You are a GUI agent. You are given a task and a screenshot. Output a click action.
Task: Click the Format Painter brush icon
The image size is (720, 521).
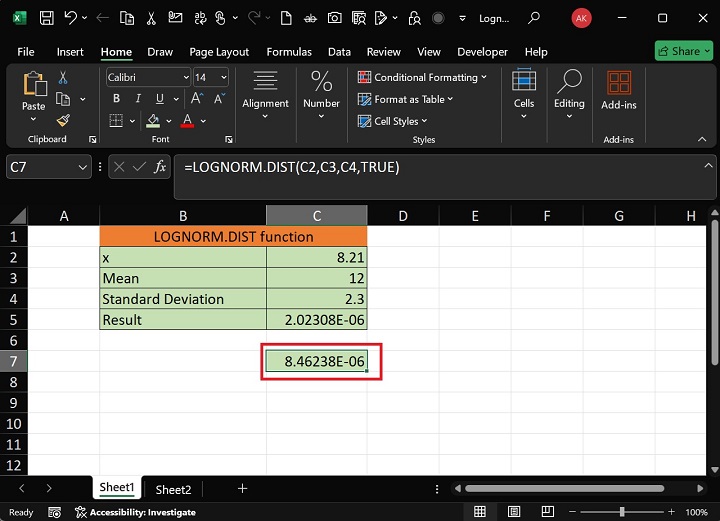pos(63,120)
